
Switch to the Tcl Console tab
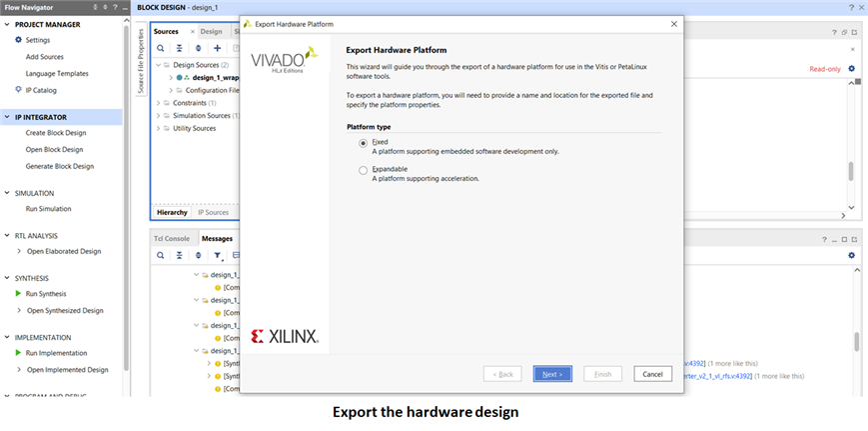tap(172, 239)
